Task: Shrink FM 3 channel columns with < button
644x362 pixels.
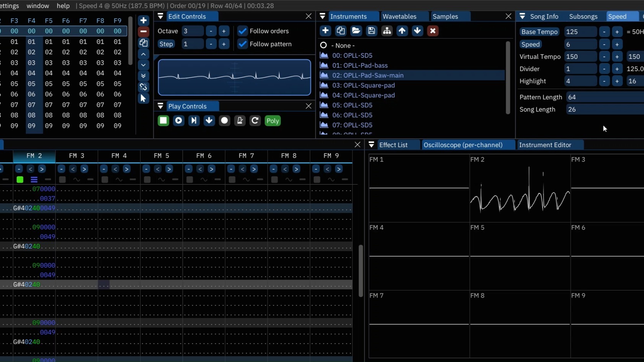Action: [73, 169]
